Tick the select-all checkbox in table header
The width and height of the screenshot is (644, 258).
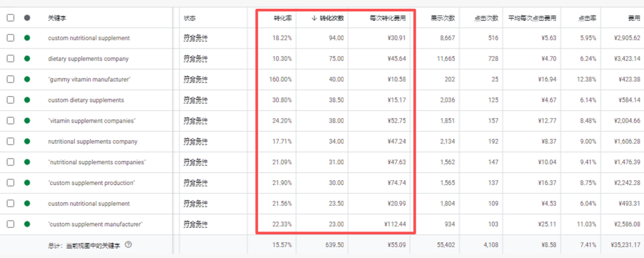(10, 18)
